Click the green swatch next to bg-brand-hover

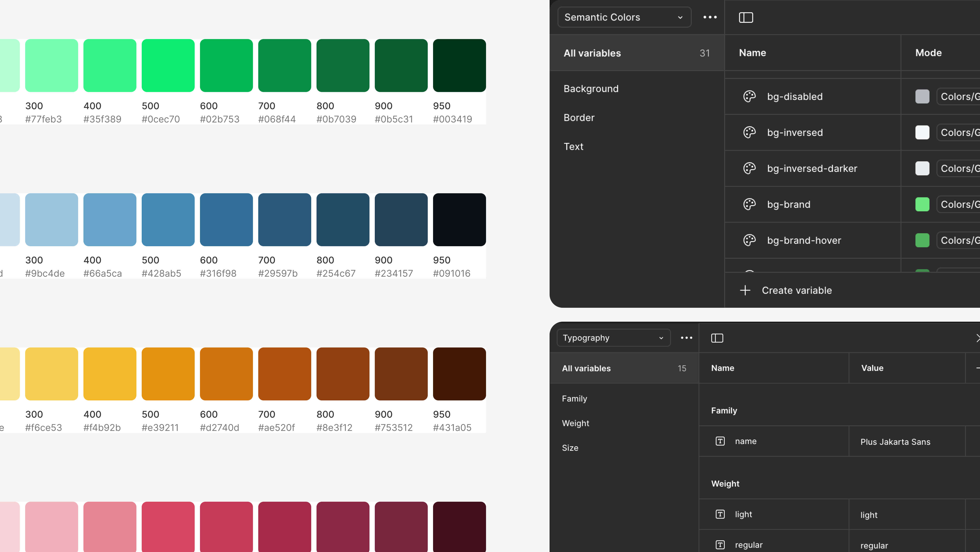922,240
